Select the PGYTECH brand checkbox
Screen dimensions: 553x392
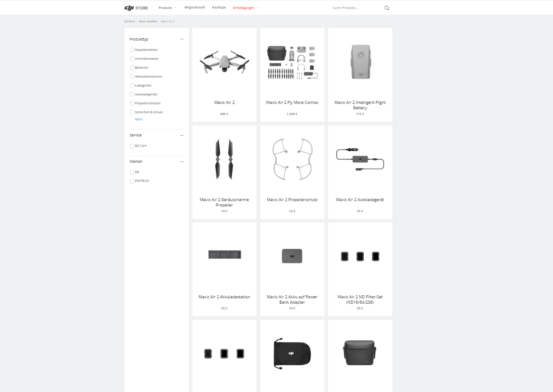(x=132, y=181)
